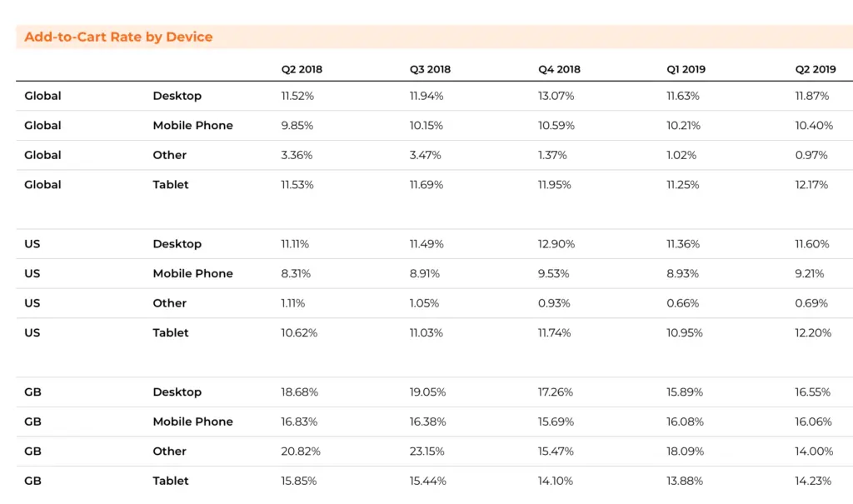Click US Desktop Q4 2018 value 12.90%
Image resolution: width=853 pixels, height=504 pixels.
coord(556,244)
